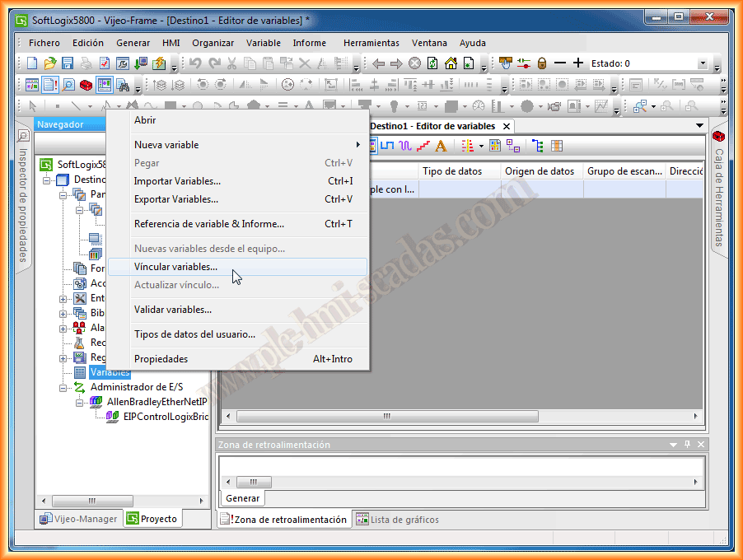Image resolution: width=743 pixels, height=560 pixels.
Task: Switch to the Vijeo-Manager tab
Action: 79,519
